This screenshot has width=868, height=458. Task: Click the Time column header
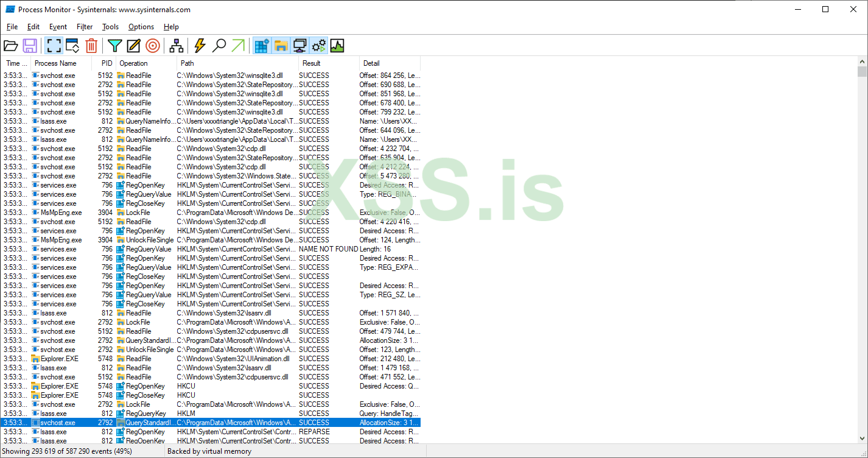16,63
